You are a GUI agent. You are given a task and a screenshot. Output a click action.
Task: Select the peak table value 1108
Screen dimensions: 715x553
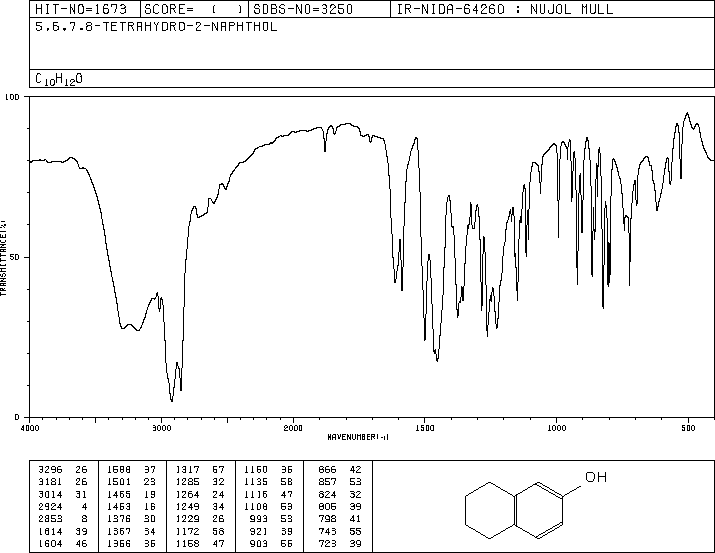coord(256,506)
